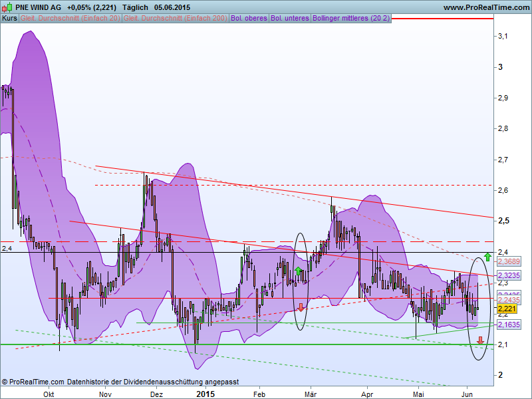This screenshot has height=399, width=532.
Task: Click the 2 value on price axis
Action: [500, 375]
